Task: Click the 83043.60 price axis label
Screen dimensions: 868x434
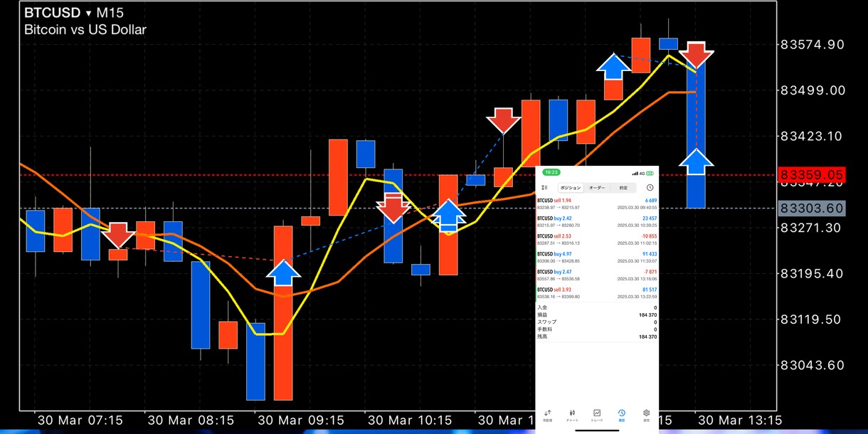Action: click(812, 365)
